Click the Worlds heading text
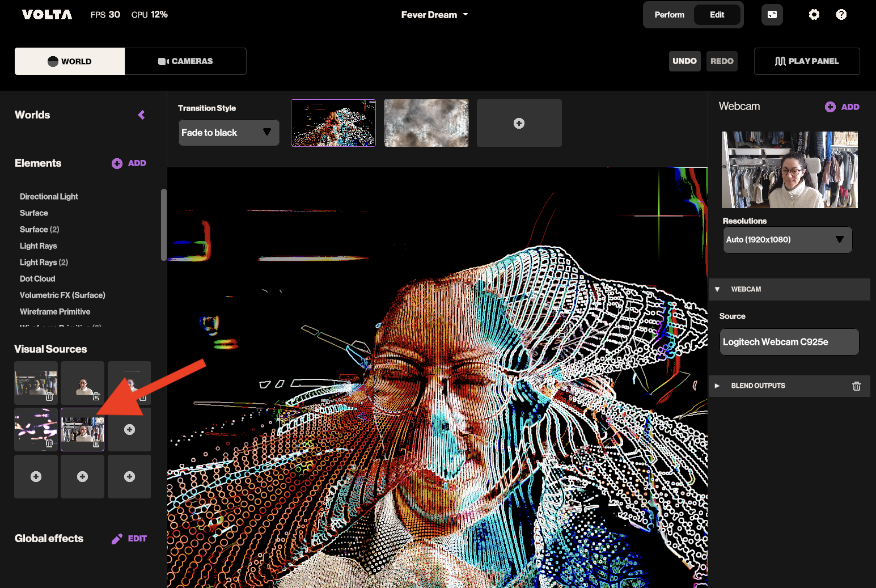This screenshot has width=876, height=588. pyautogui.click(x=32, y=115)
